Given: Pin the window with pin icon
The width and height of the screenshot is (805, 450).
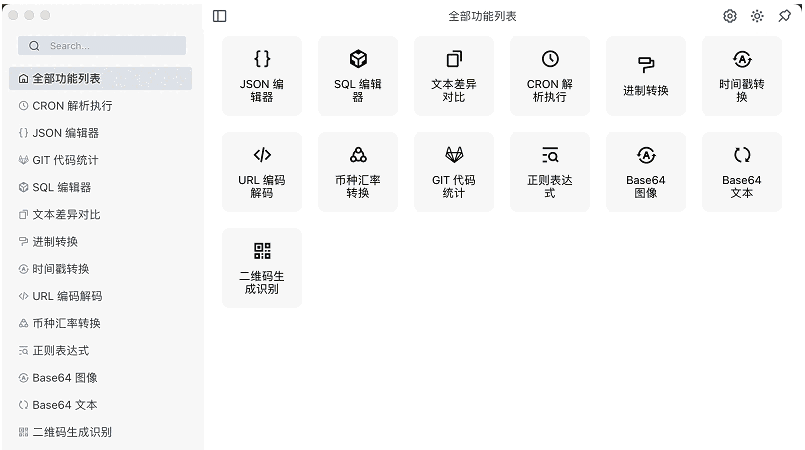Looking at the screenshot, I should click(784, 16).
